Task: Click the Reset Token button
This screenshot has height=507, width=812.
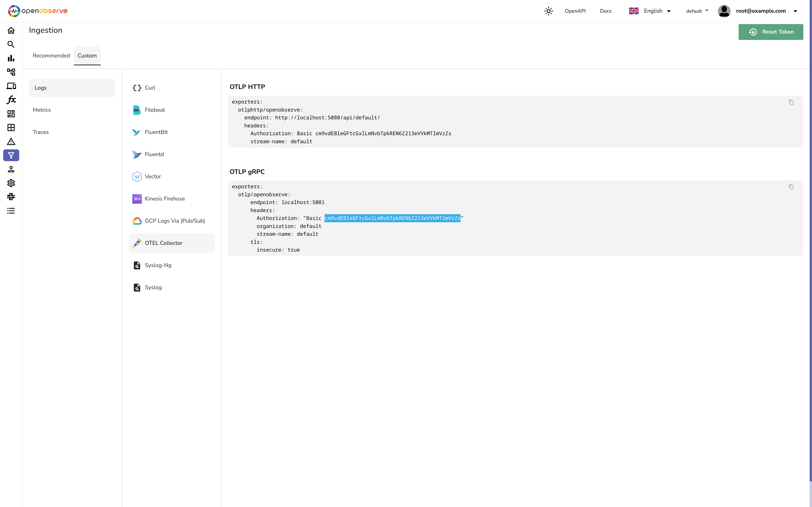Action: [771, 31]
